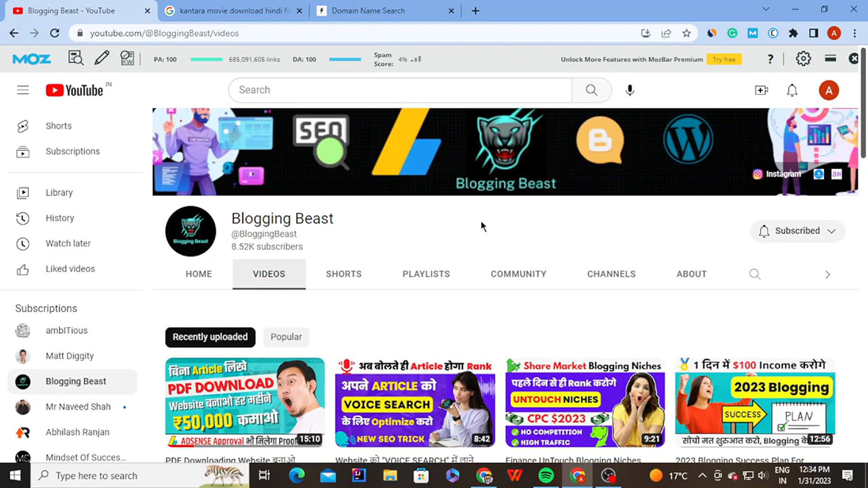Go to the YouTube home logo
The width and height of the screenshot is (868, 488).
[x=75, y=90]
